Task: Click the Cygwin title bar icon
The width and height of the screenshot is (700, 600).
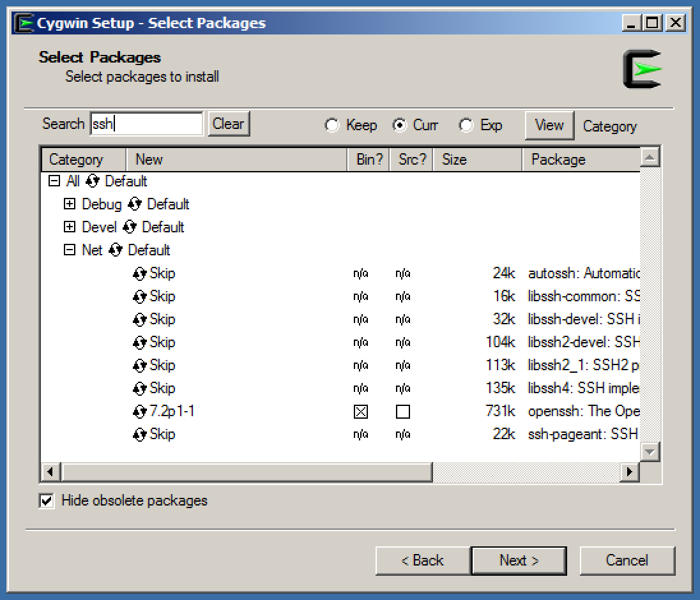Action: point(24,23)
